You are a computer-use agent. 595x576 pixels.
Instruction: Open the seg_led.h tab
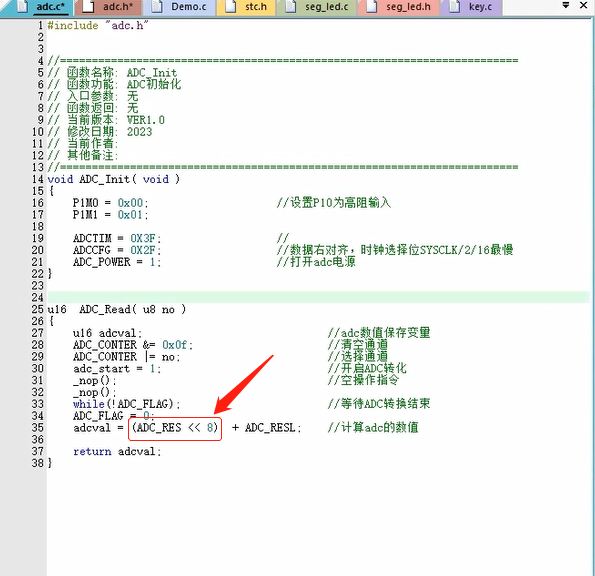[399, 7]
